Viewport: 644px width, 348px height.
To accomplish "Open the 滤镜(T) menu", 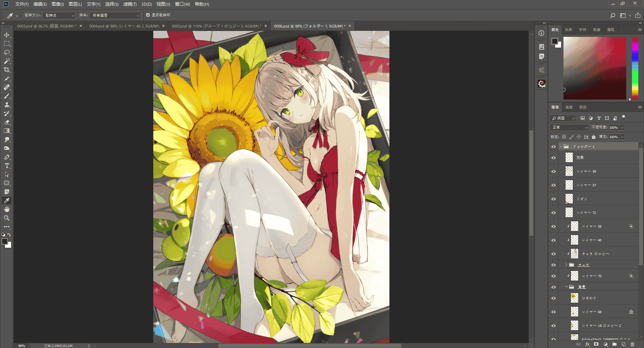I will coord(130,4).
